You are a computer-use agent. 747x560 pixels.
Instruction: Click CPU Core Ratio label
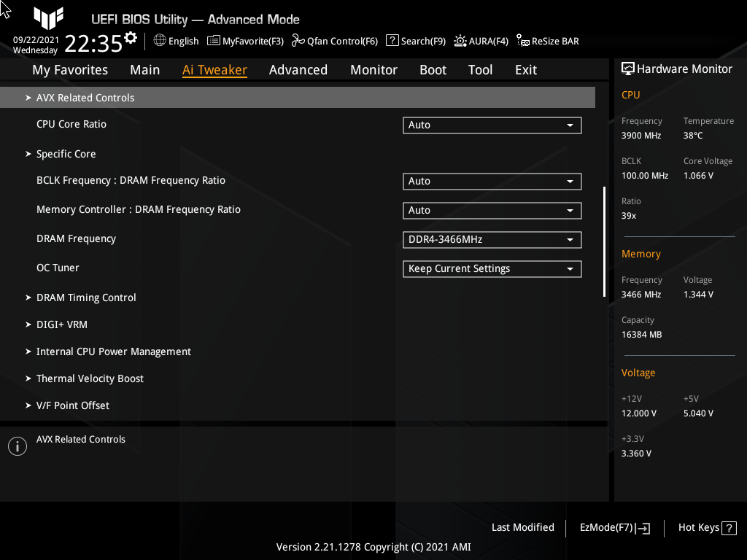71,124
